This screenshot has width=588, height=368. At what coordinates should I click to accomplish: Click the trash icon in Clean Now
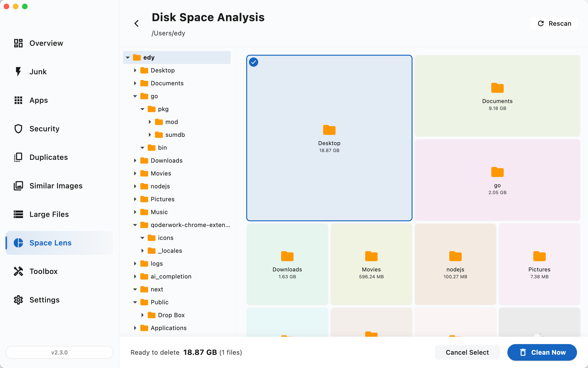pyautogui.click(x=523, y=352)
